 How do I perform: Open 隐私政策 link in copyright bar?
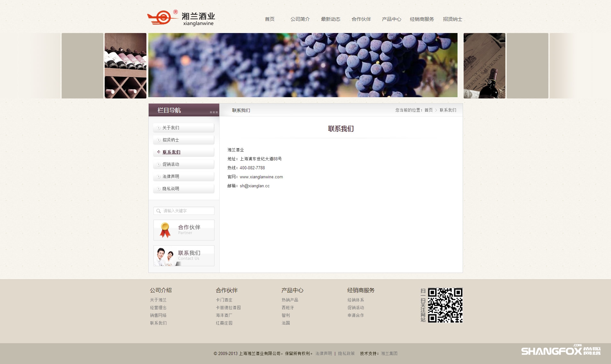pyautogui.click(x=346, y=353)
